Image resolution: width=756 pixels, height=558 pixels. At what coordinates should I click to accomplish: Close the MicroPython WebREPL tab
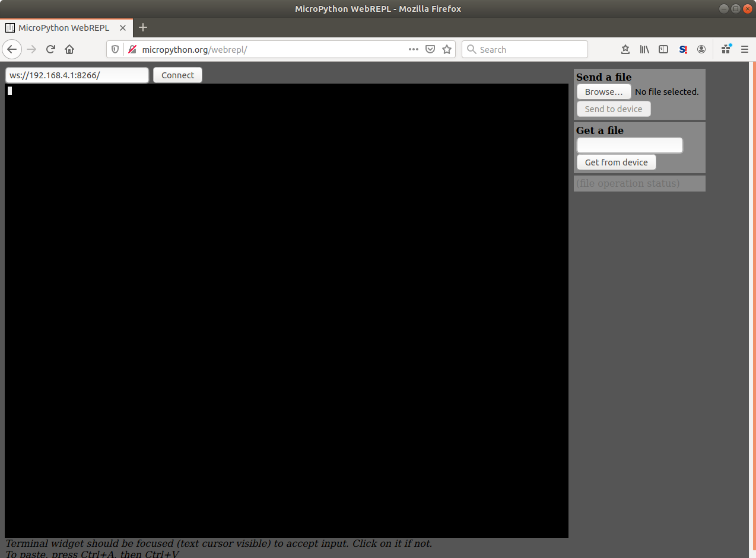pyautogui.click(x=123, y=27)
